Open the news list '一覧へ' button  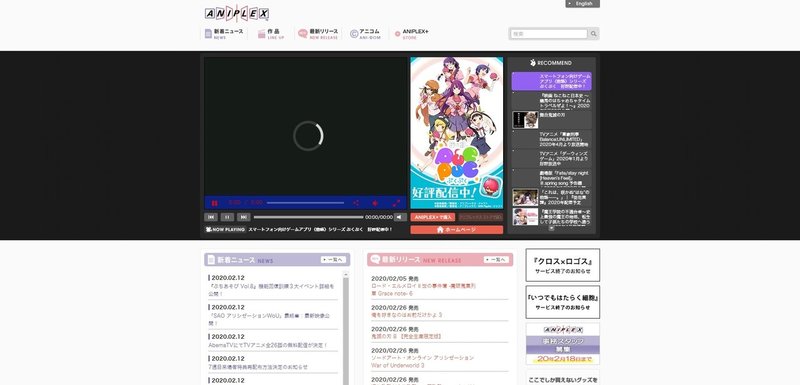[334, 260]
